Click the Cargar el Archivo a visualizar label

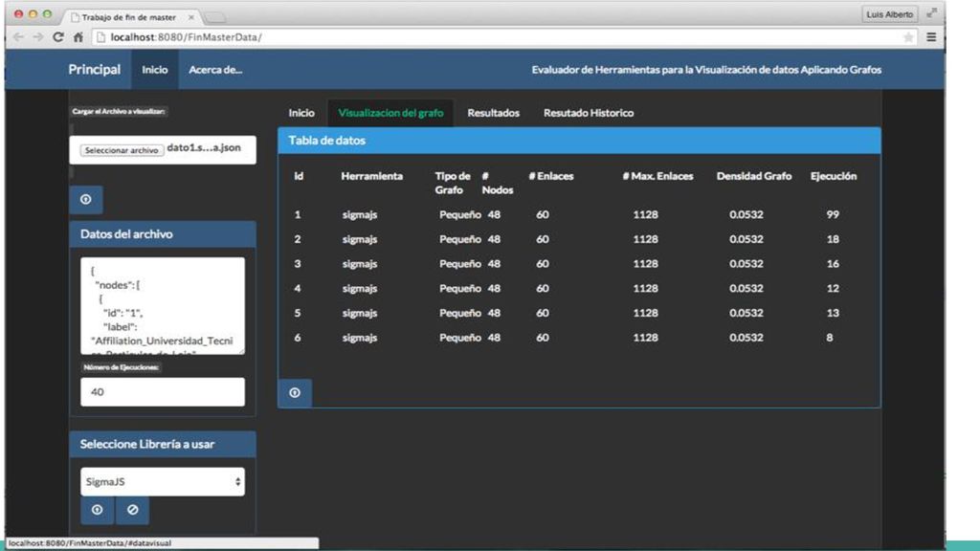tap(119, 111)
